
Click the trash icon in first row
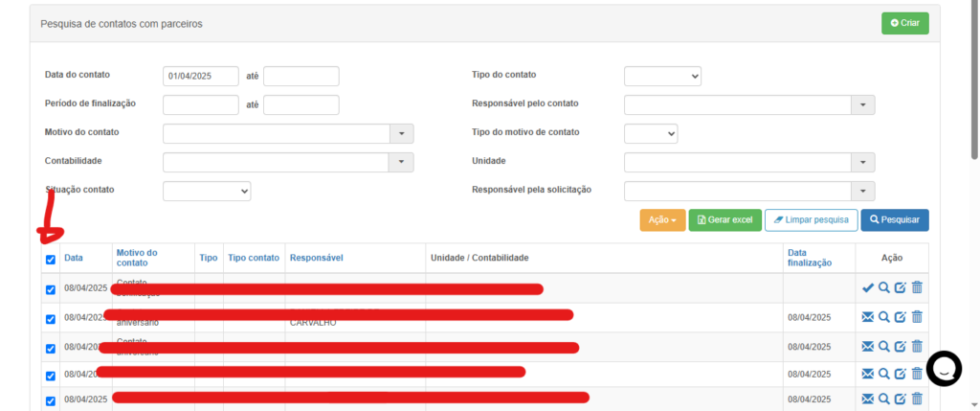[x=917, y=287]
